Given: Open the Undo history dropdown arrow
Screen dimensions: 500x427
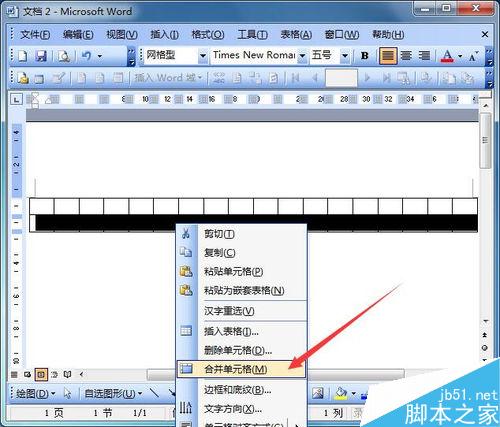Looking at the screenshot, I should pos(100,56).
